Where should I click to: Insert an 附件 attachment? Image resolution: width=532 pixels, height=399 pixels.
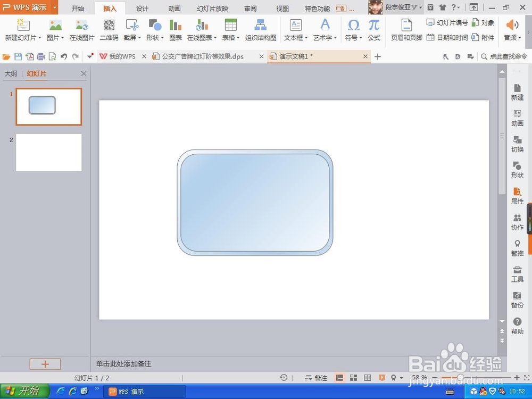click(483, 37)
